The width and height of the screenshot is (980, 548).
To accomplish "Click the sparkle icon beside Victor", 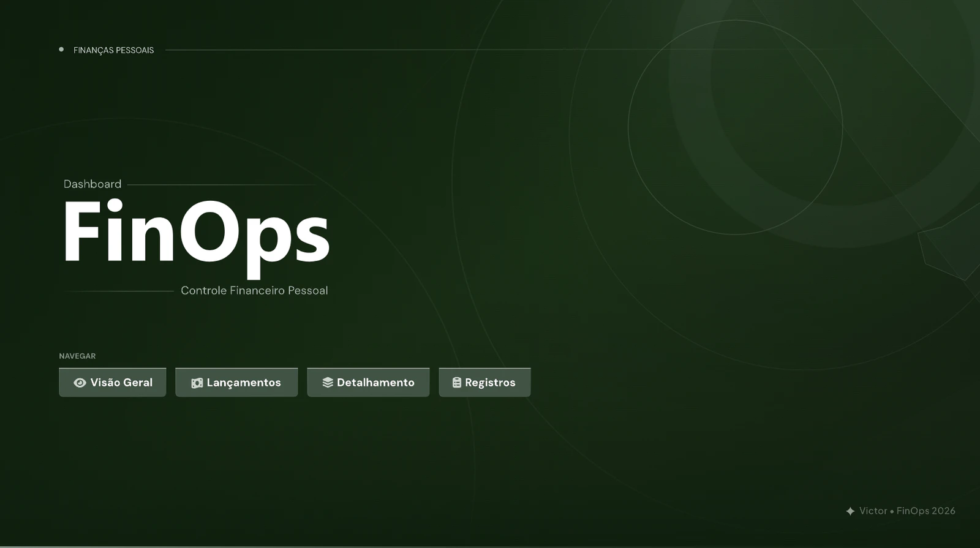I will pos(850,511).
